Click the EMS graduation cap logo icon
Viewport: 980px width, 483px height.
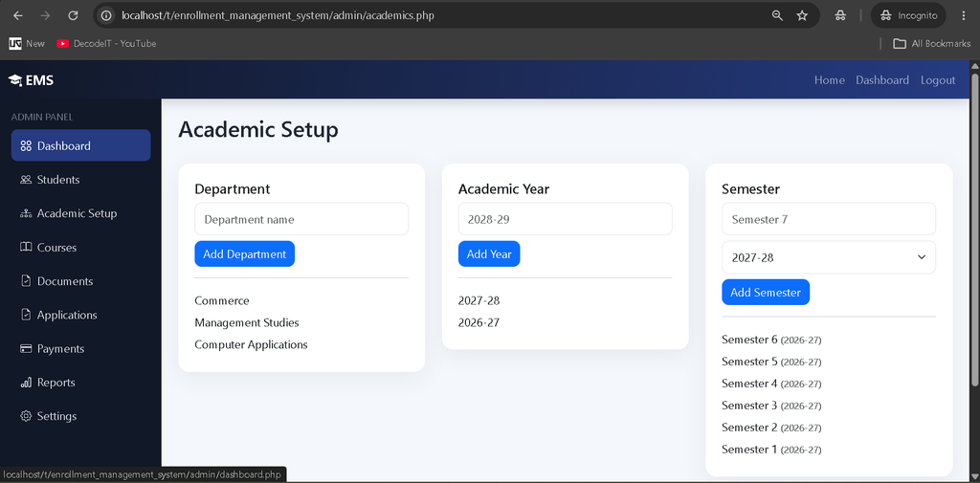[x=15, y=80]
